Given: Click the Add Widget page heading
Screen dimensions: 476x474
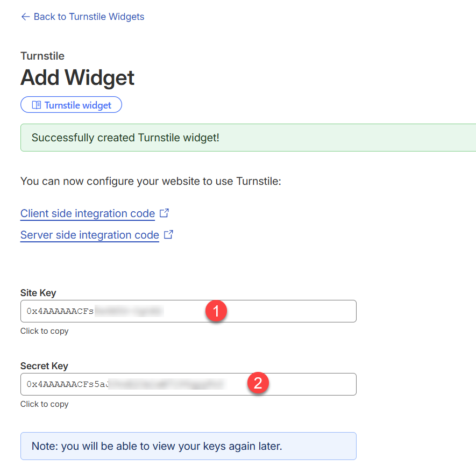Looking at the screenshot, I should point(77,77).
